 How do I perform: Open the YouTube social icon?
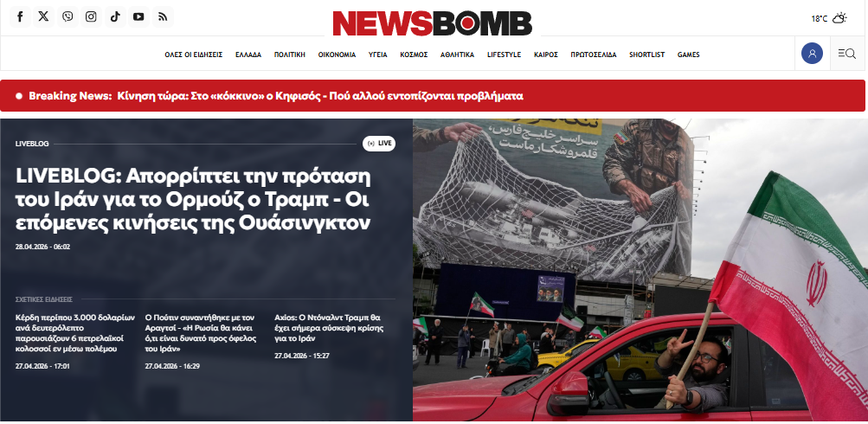139,17
